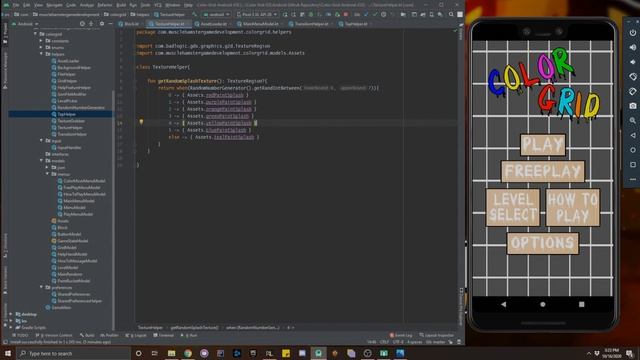Switch to the MainMenuModel.kt editor tab
Viewport: 640px width, 360px height.
[x=260, y=24]
